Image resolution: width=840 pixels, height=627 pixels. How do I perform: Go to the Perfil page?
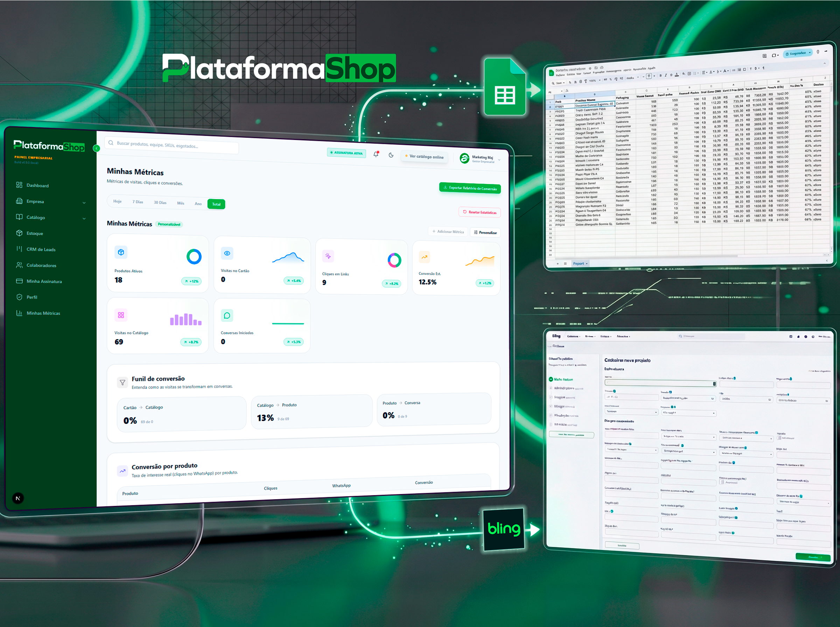tap(27, 297)
